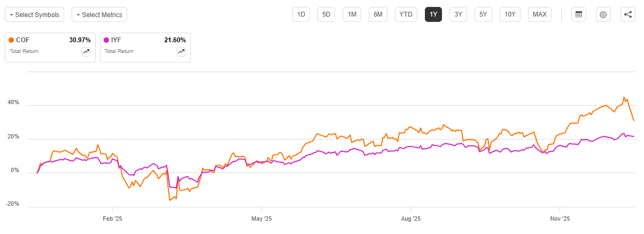Click the COF line peak near 40%
644x234 pixels.
click(x=624, y=98)
